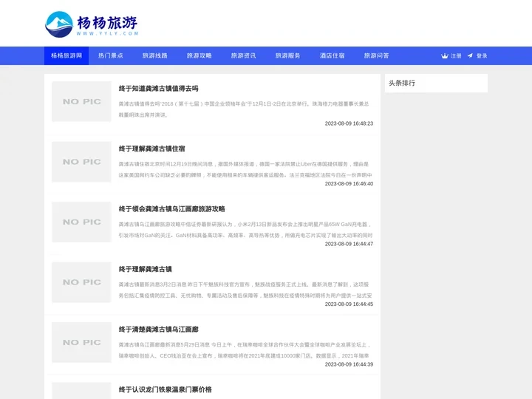Open article 终于理解龚滩古镇住宿
The width and height of the screenshot is (532, 399).
coord(151,149)
